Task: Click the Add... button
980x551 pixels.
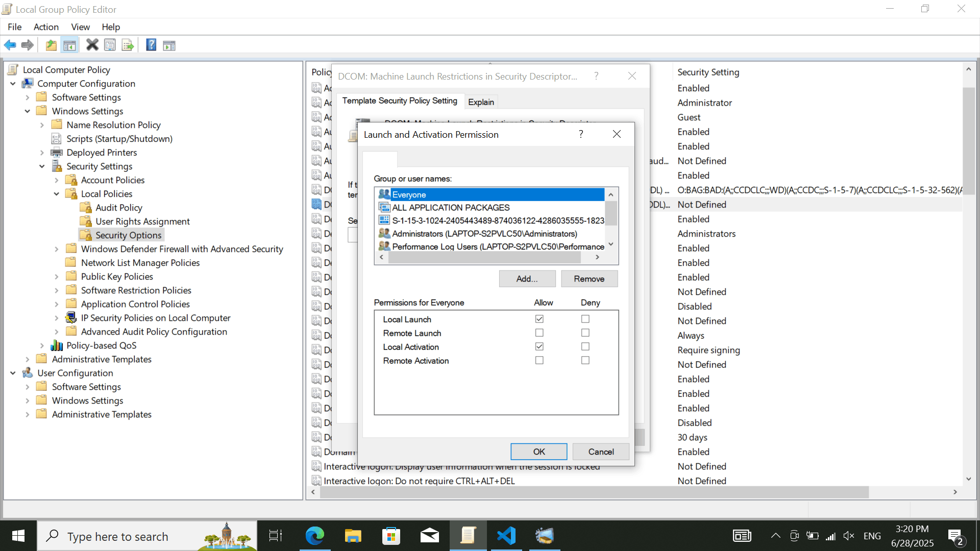Action: tap(527, 279)
